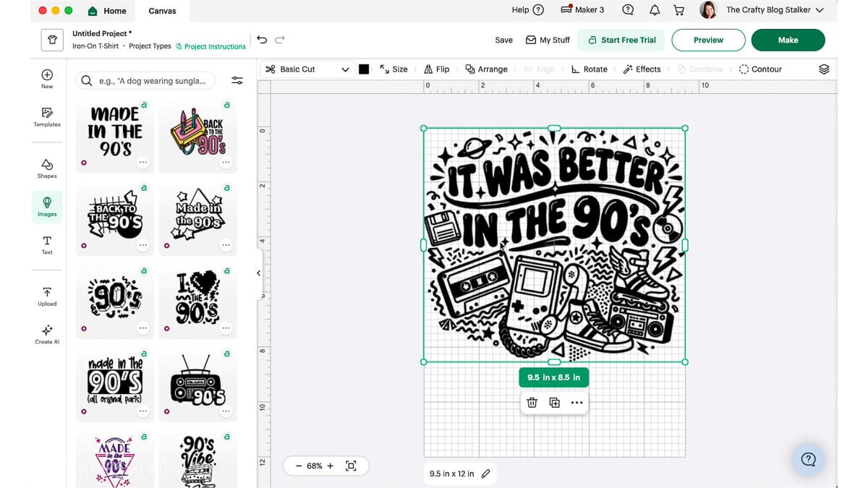Delete the selected image with trash icon
Viewport: 868px width, 488px height.
tap(532, 403)
